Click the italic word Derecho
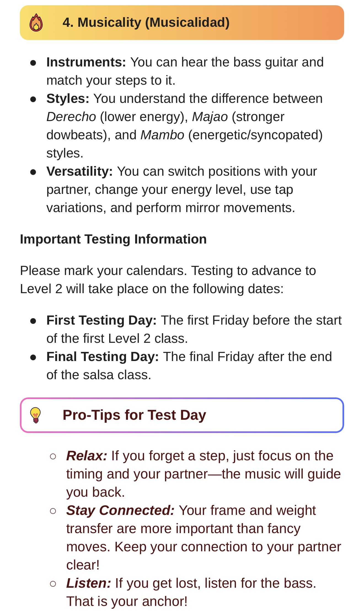This screenshot has height=615, width=364. coord(71,117)
